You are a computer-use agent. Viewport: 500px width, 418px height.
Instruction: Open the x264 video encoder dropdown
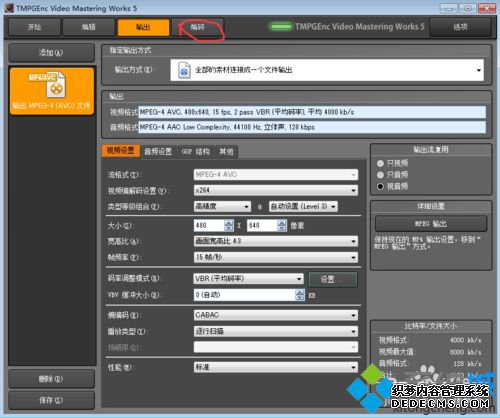pos(276,190)
